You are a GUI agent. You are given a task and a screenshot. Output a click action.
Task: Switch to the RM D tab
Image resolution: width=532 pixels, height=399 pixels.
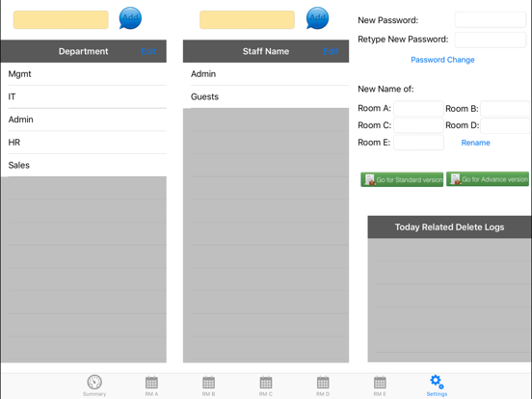(x=323, y=386)
